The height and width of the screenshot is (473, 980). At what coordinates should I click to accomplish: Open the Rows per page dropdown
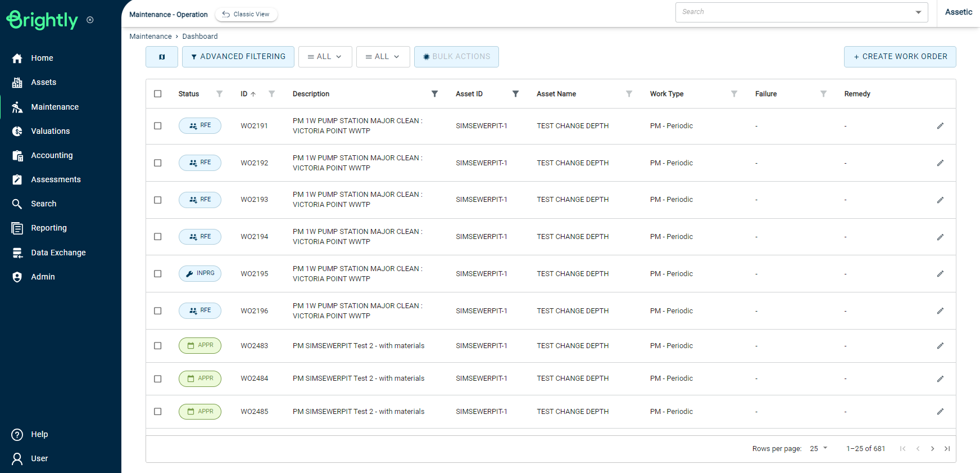point(819,449)
